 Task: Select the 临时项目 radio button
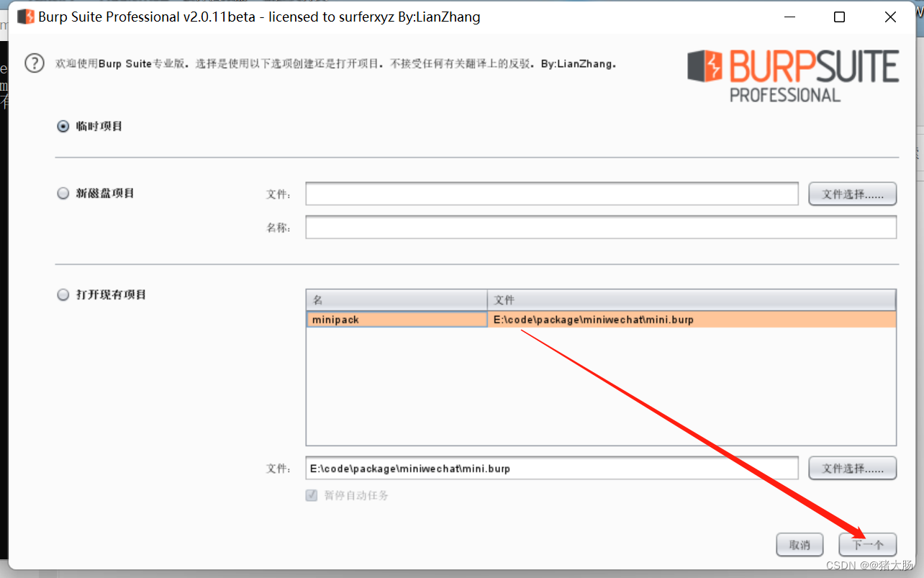[x=63, y=126]
